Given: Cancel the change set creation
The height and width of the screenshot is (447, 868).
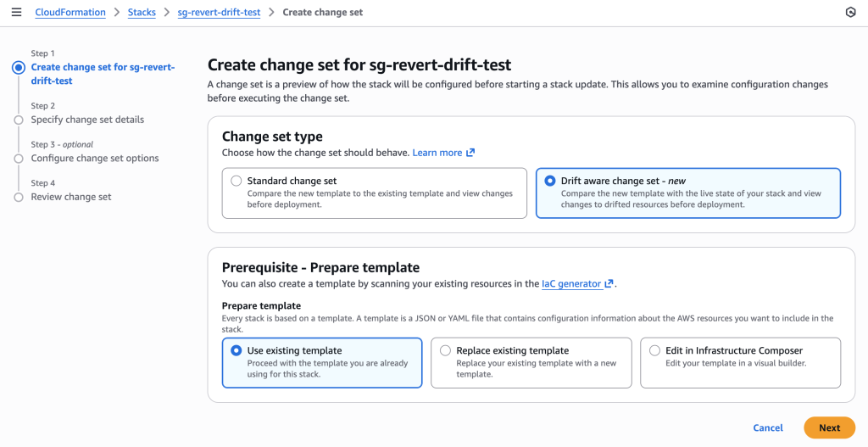Looking at the screenshot, I should click(768, 427).
